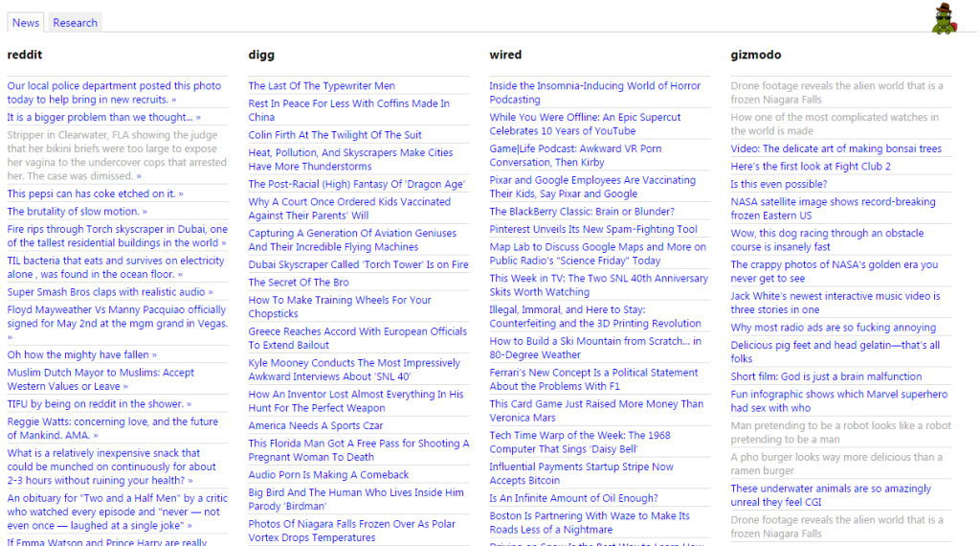Open 'The Last Of The Typewriter Men' link
The width and height of the screenshot is (980, 546).
[322, 85]
